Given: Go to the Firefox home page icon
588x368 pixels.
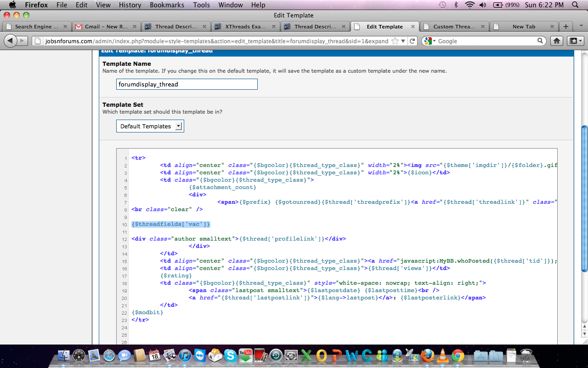Looking at the screenshot, I should pos(557,41).
